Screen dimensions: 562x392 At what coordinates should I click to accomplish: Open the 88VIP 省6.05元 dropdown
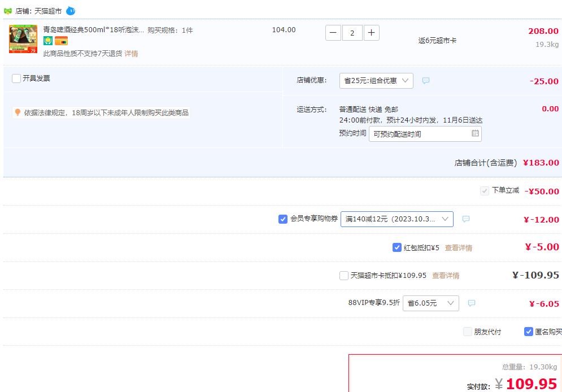(x=431, y=303)
